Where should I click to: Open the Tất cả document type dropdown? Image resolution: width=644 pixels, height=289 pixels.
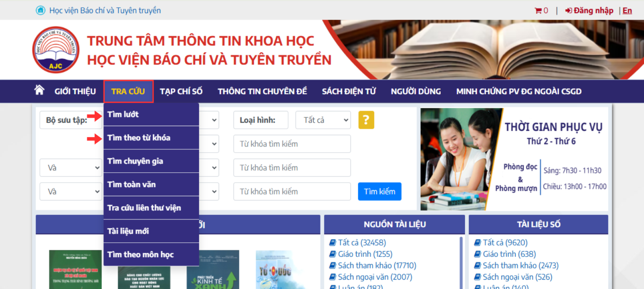[323, 120]
